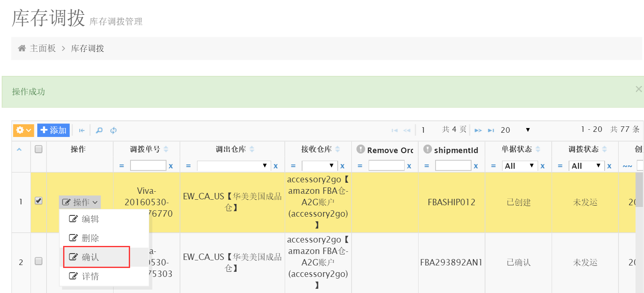This screenshot has width=644, height=293.
Task: Uncheck the row 1 checkbox
Action: [x=39, y=201]
